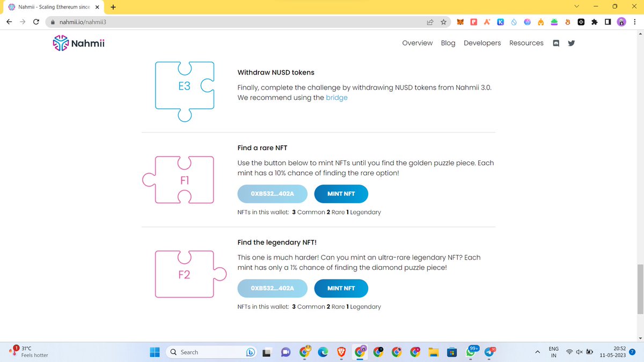Open the Extensions puzzle-piece menu

(x=594, y=22)
